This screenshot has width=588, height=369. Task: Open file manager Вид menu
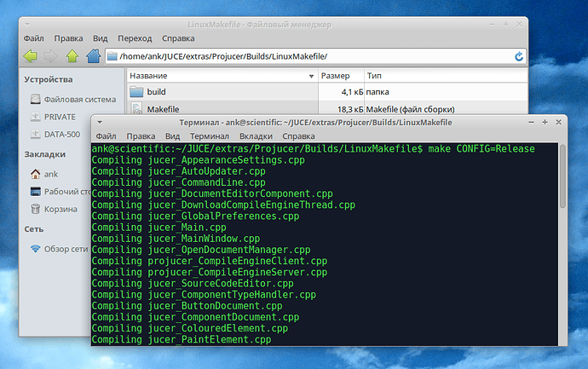[x=100, y=38]
